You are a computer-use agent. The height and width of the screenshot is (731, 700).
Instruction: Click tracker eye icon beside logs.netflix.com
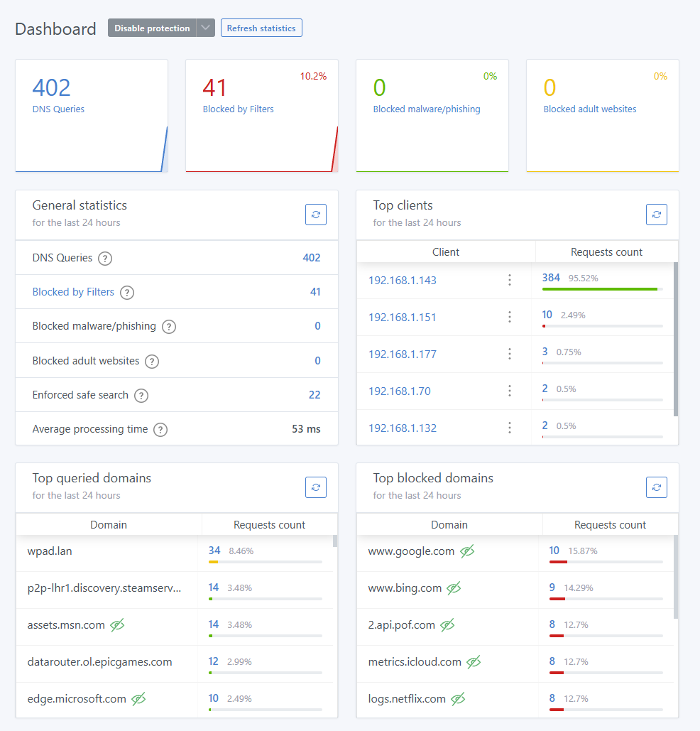coord(459,699)
